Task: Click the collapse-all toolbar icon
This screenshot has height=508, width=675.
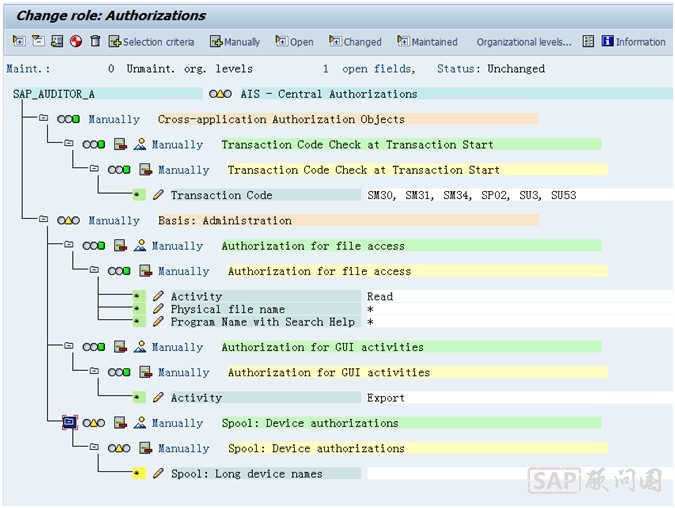Action: click(x=38, y=41)
